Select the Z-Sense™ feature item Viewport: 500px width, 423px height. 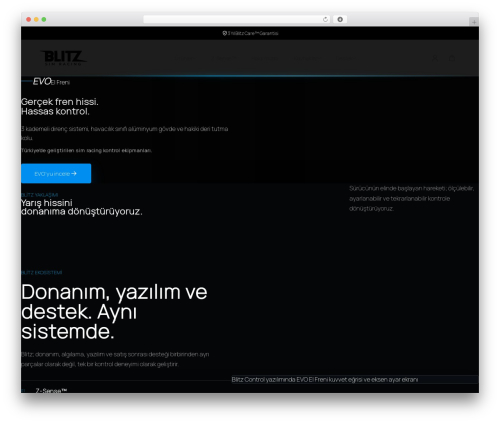coord(51,390)
